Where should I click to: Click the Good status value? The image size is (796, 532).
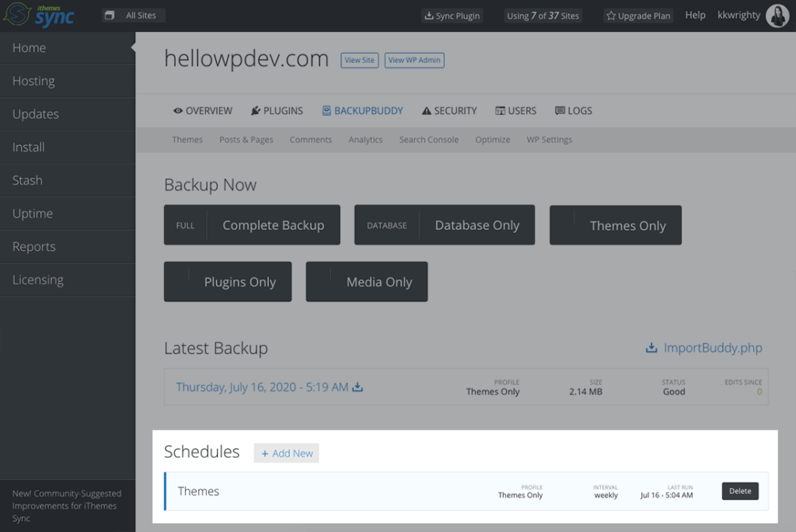[x=674, y=391]
